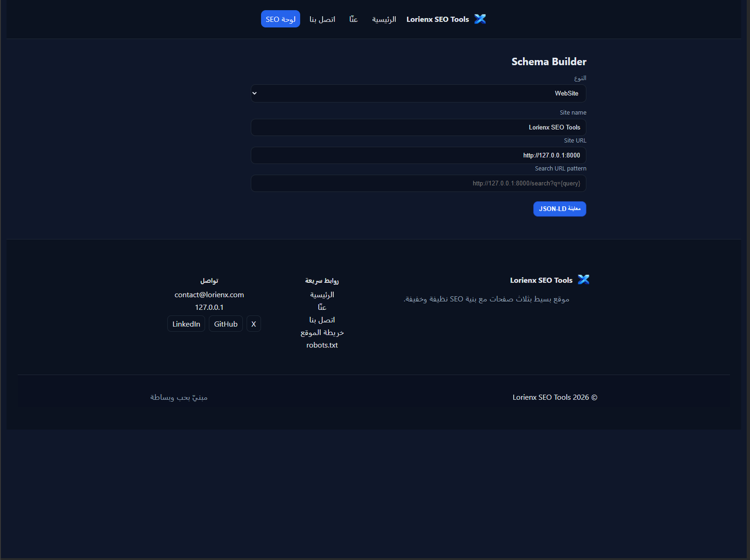Open the LinkedIn profile from footer
The image size is (750, 560).
click(186, 323)
